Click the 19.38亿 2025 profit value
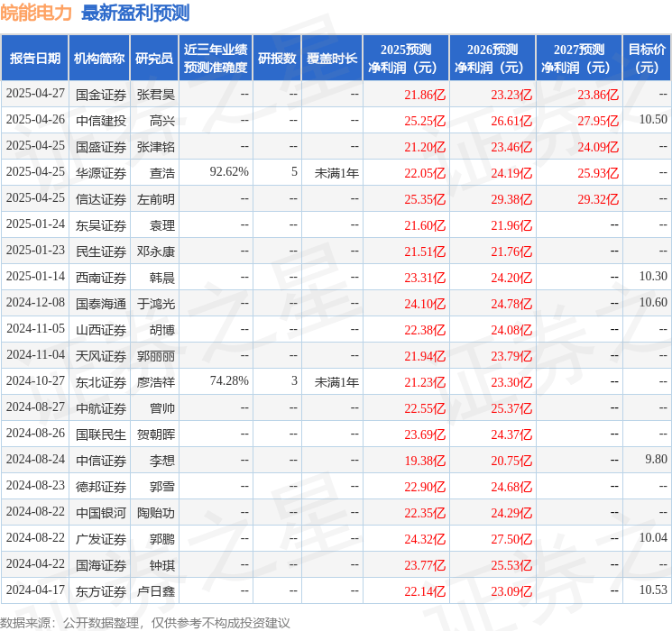The height and width of the screenshot is (631, 672). pyautogui.click(x=425, y=461)
